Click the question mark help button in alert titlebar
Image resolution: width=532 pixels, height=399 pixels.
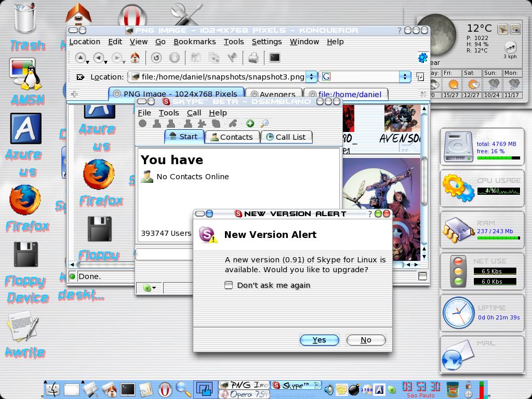click(370, 214)
